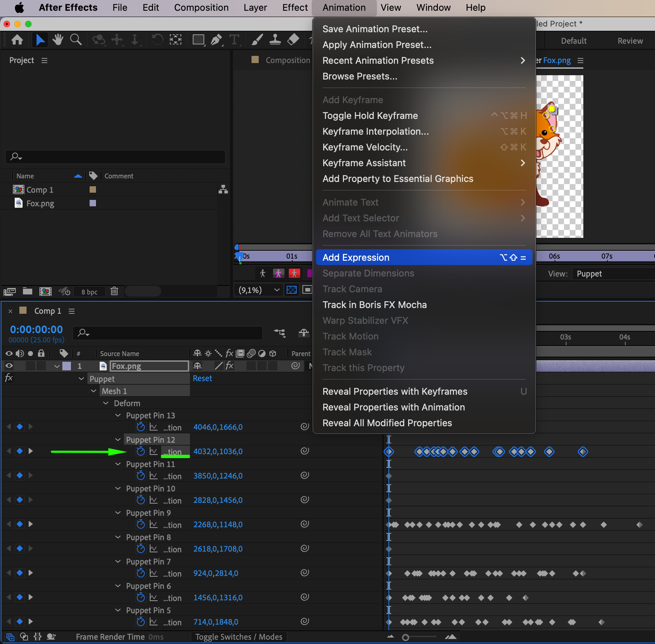Click Toggle Switches / Modes button
This screenshot has width=655, height=644.
pyautogui.click(x=239, y=637)
